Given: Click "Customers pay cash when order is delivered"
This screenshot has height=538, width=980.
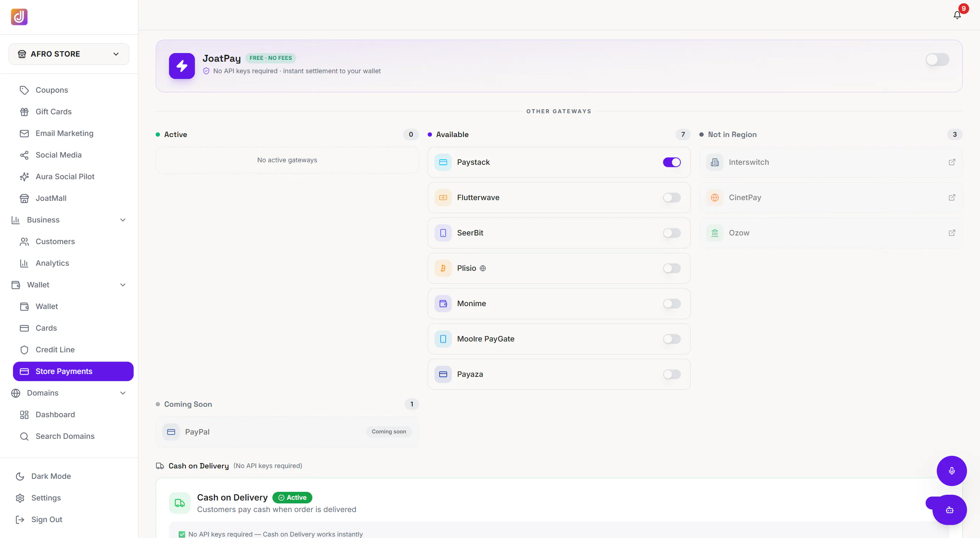Looking at the screenshot, I should 277,510.
